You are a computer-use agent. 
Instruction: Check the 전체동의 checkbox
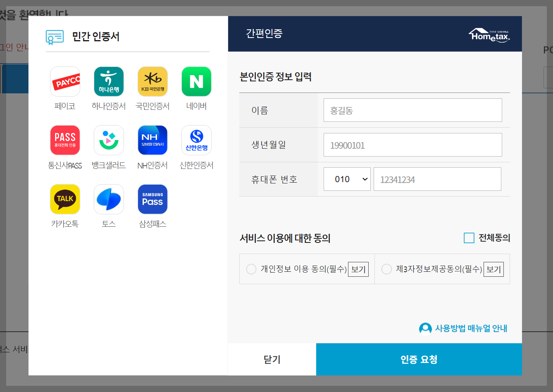[x=469, y=238]
